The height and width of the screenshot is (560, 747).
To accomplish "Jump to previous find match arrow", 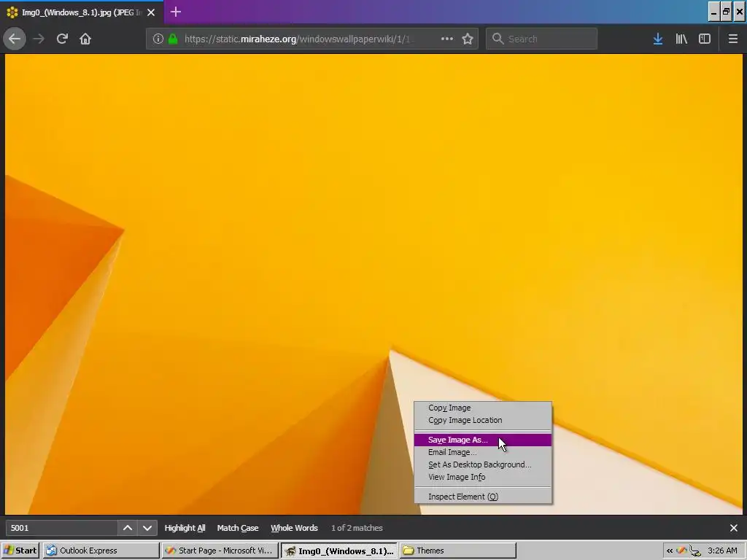I will coord(128,528).
